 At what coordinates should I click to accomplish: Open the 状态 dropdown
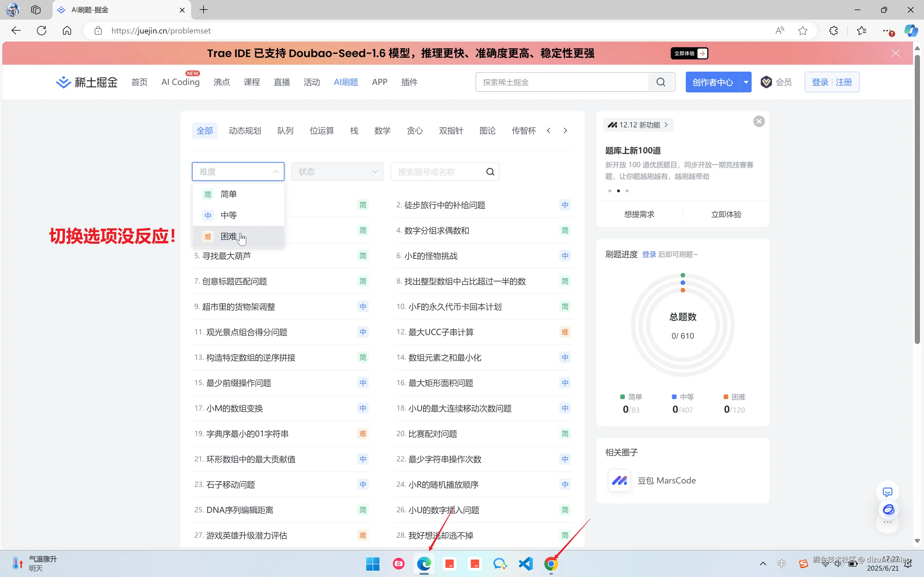[337, 171]
